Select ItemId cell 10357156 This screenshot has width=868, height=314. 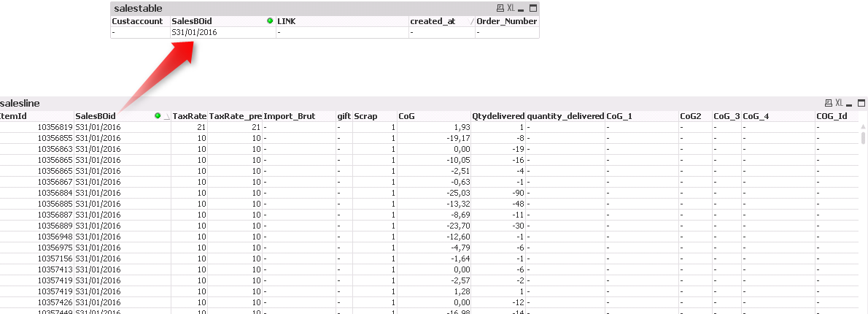[55, 259]
